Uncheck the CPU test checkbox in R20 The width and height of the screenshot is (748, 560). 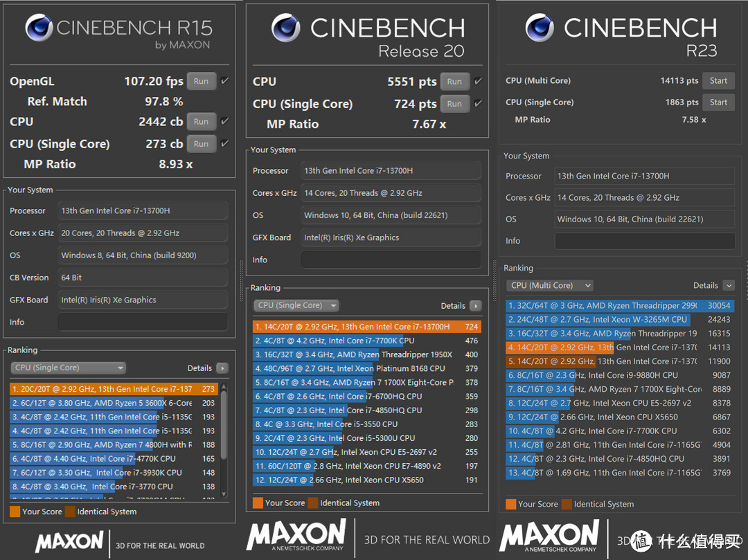[x=478, y=81]
